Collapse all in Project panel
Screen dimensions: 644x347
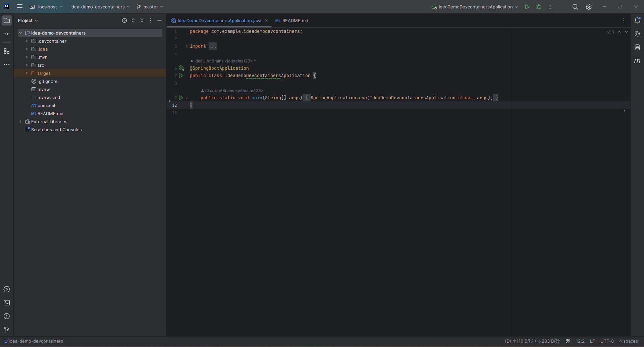coord(142,20)
